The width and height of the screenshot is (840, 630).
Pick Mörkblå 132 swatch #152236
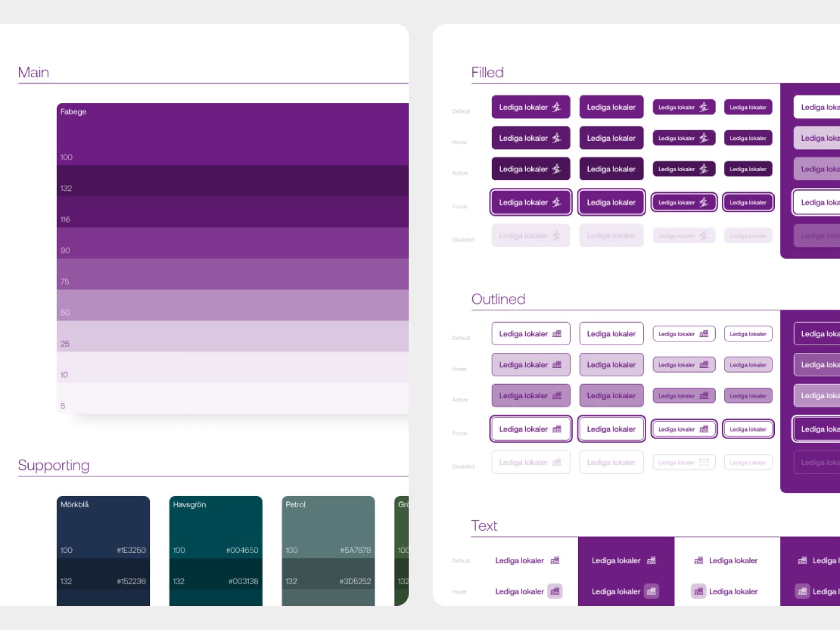pyautogui.click(x=103, y=573)
